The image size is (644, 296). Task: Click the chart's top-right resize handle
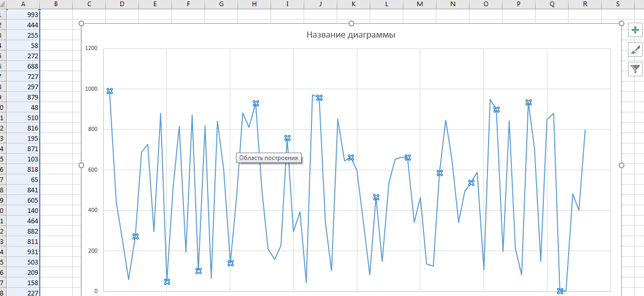click(621, 24)
